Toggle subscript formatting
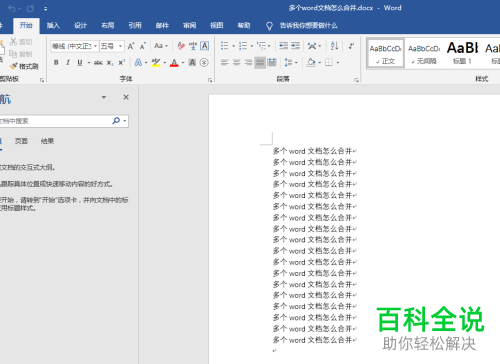500x364 pixels. pos(110,62)
